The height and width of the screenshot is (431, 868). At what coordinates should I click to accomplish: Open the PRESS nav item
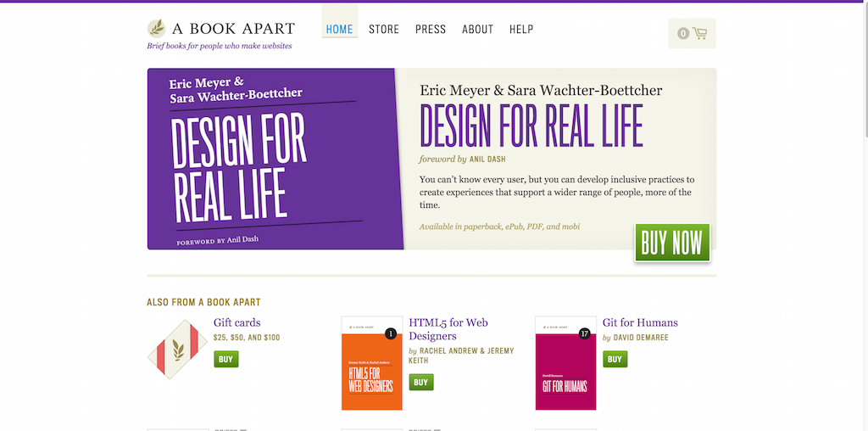(431, 30)
